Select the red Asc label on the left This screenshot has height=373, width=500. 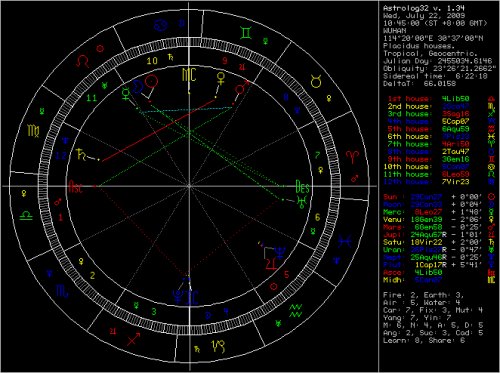point(75,187)
